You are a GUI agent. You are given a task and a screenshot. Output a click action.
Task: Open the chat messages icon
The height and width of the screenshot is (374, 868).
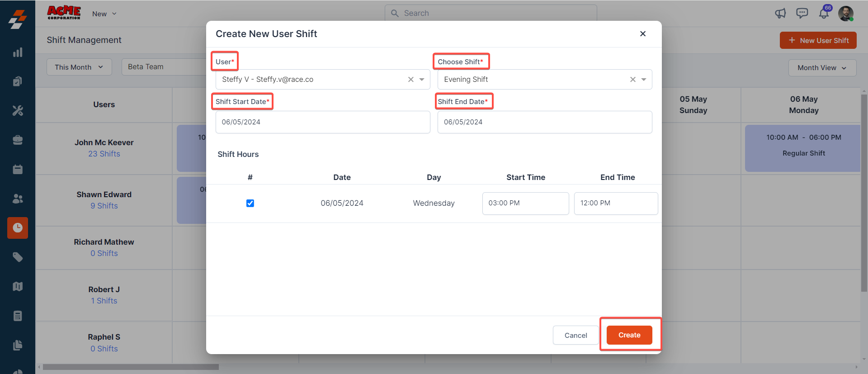[802, 13]
